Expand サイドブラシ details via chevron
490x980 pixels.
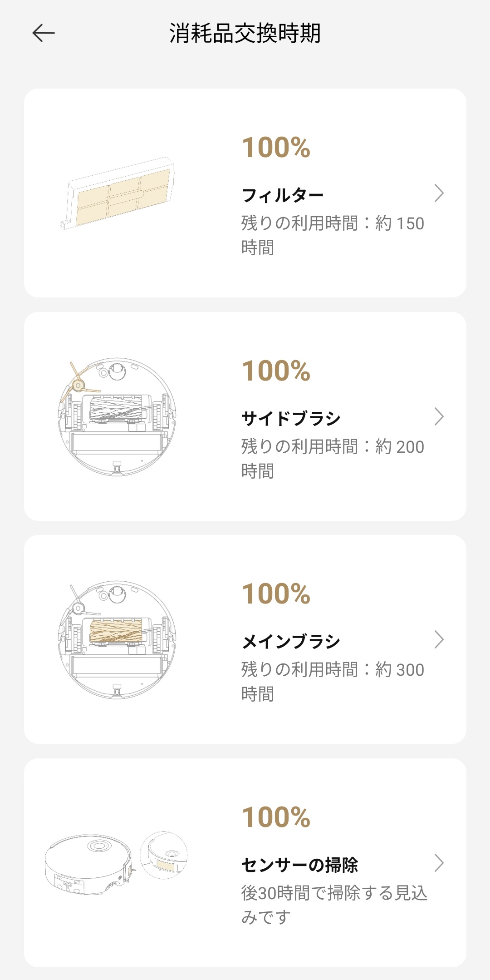438,416
